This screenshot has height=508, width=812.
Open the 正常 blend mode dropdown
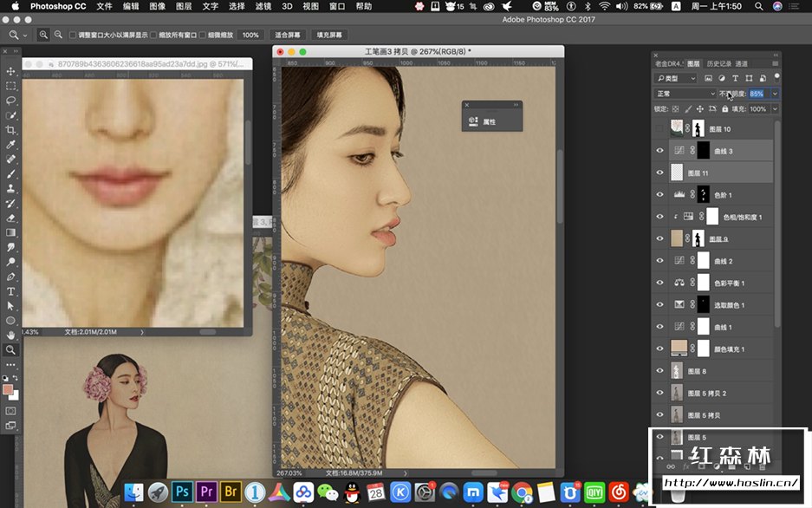[685, 94]
